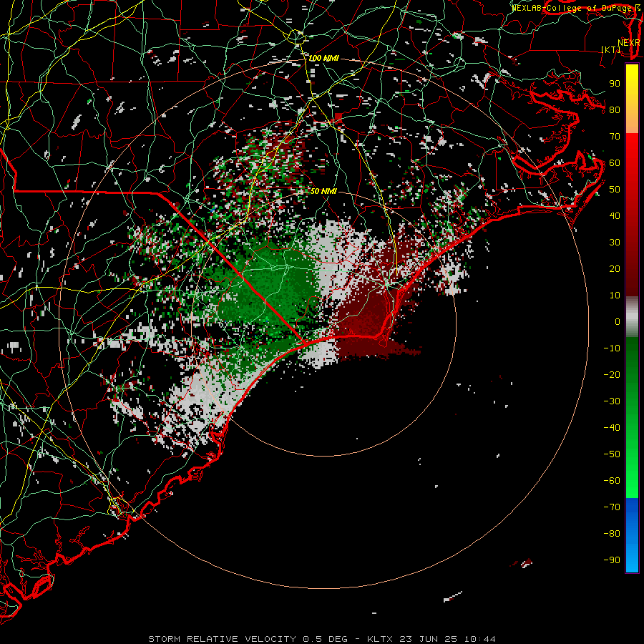Click the positive 90 legend value
The image size is (644, 644).
615,84
